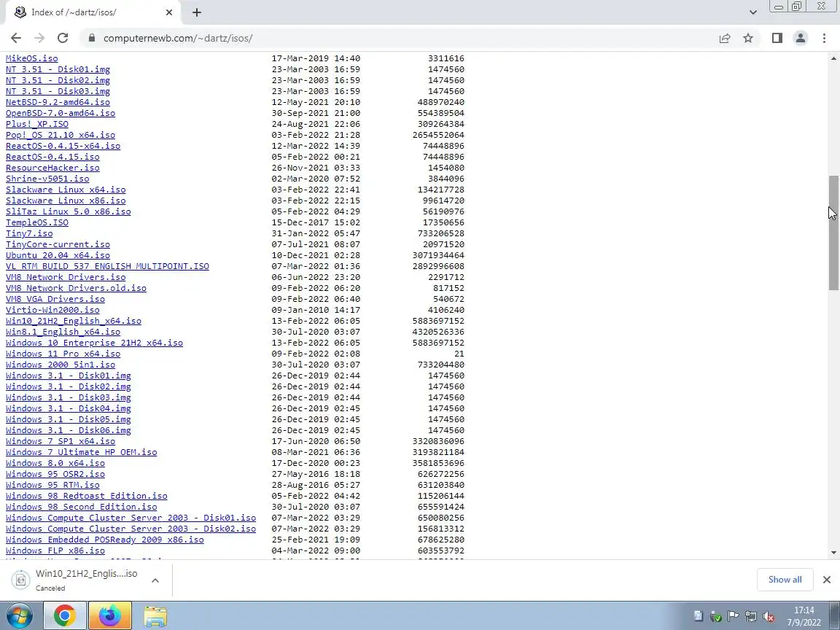Open the Windows Start menu
840x630 pixels.
click(19, 615)
